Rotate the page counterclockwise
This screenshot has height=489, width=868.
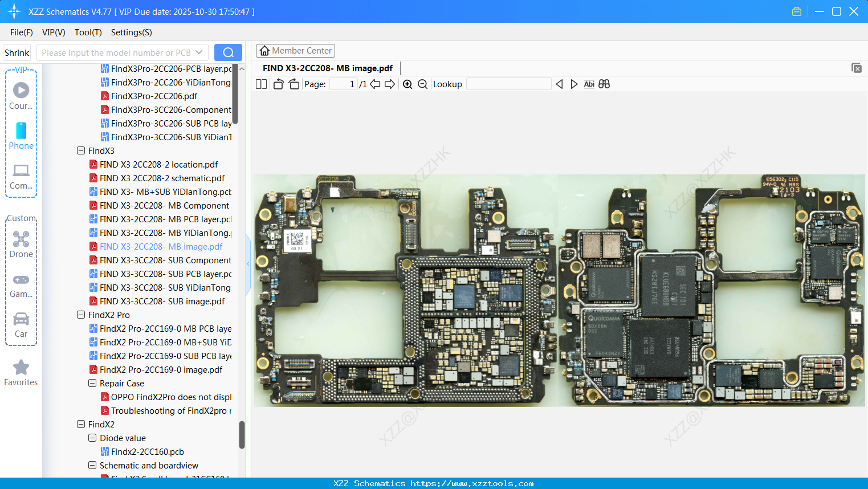[x=278, y=84]
